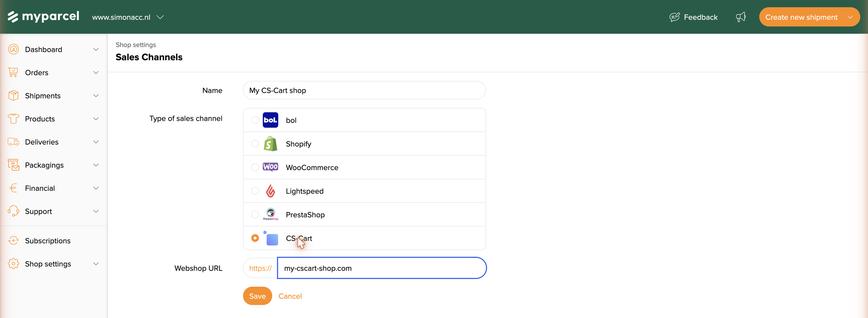
Task: Click the Financial euro icon
Action: (x=14, y=188)
